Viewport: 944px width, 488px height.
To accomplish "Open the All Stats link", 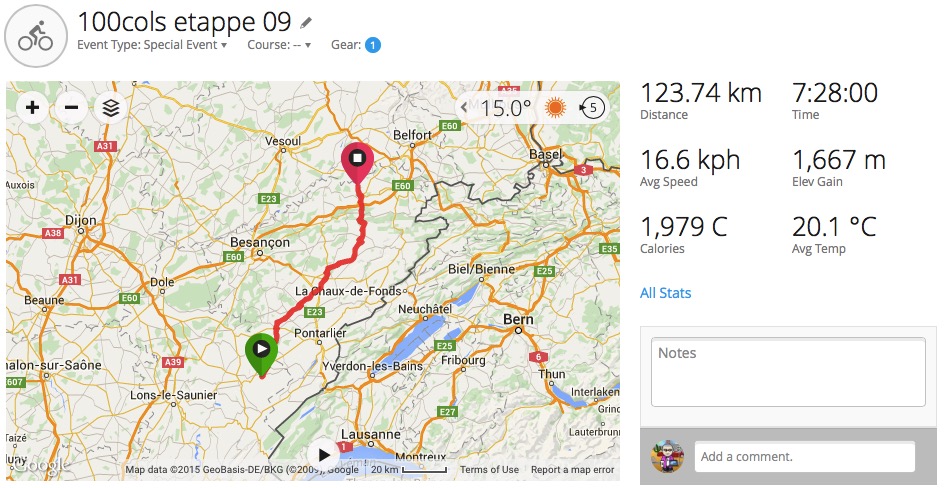I will point(665,293).
